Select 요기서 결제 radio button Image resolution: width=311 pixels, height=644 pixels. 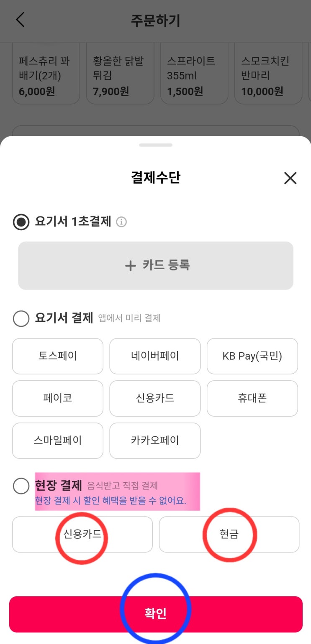[x=21, y=318]
